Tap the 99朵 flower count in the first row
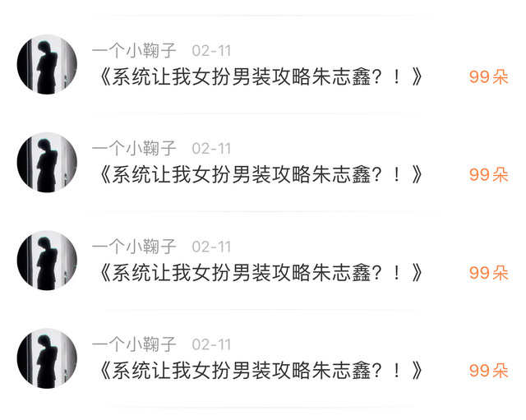 coord(488,77)
